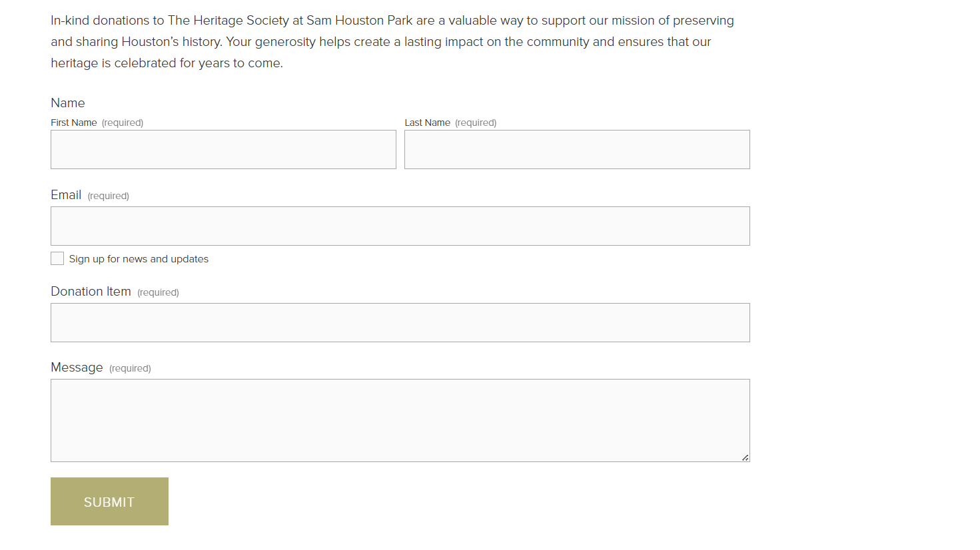Click the Sign up for news and updates text

tap(139, 258)
